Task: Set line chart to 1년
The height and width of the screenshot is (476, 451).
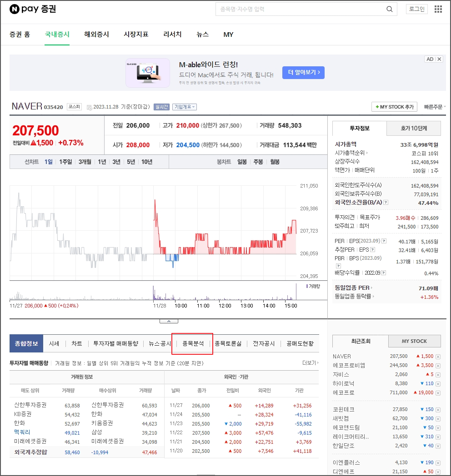Action: pos(102,162)
